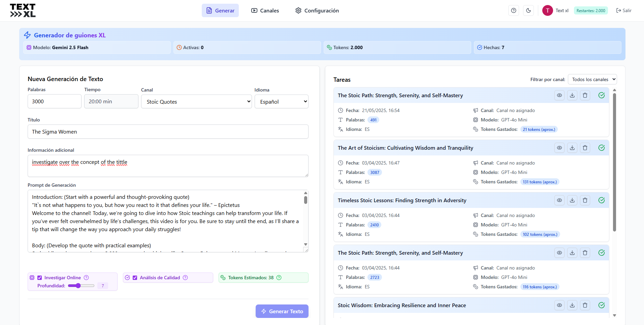Download 'The Art of Stoicism' generated text
This screenshot has height=325, width=644.
click(x=572, y=148)
